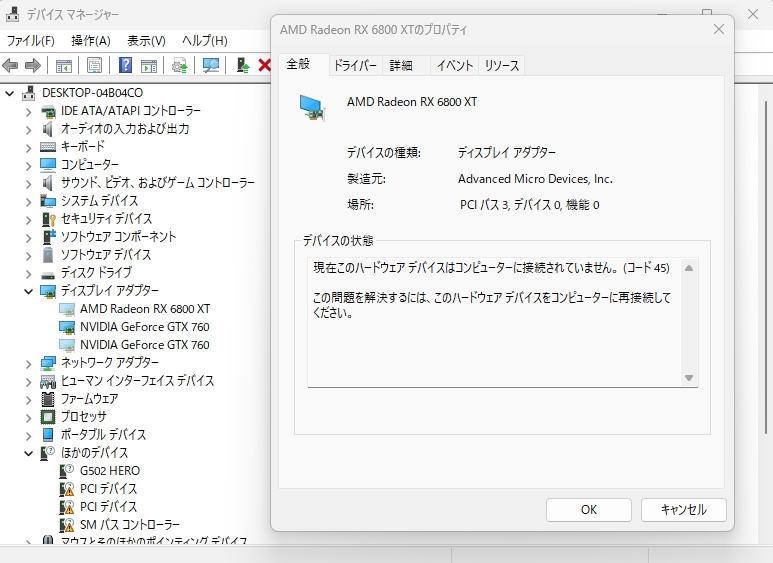Select the G502 HERO device

tap(110, 471)
